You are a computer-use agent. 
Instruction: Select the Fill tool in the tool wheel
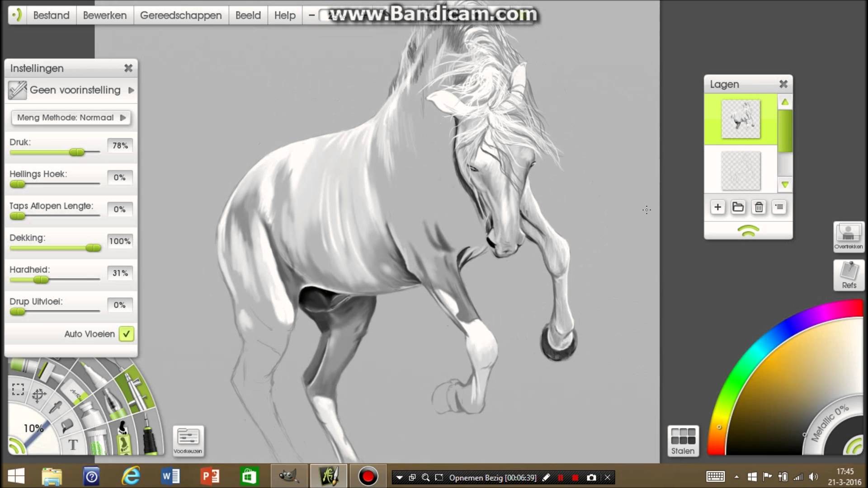click(x=67, y=426)
